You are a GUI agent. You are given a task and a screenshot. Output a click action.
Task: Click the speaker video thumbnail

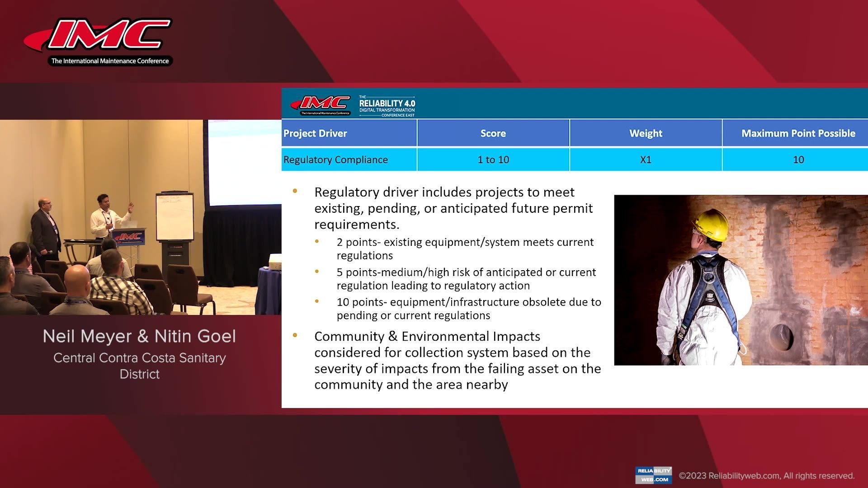140,217
